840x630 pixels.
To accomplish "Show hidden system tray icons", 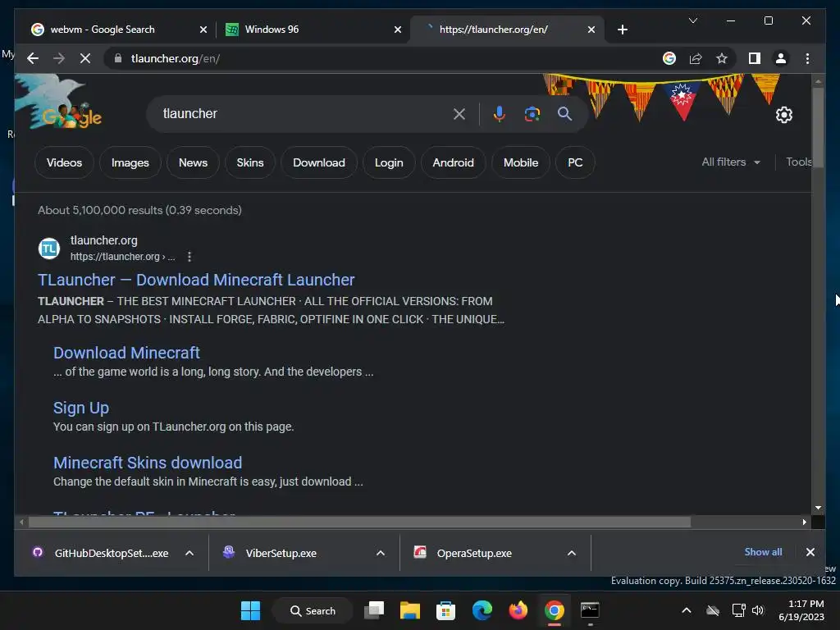I will click(x=687, y=610).
